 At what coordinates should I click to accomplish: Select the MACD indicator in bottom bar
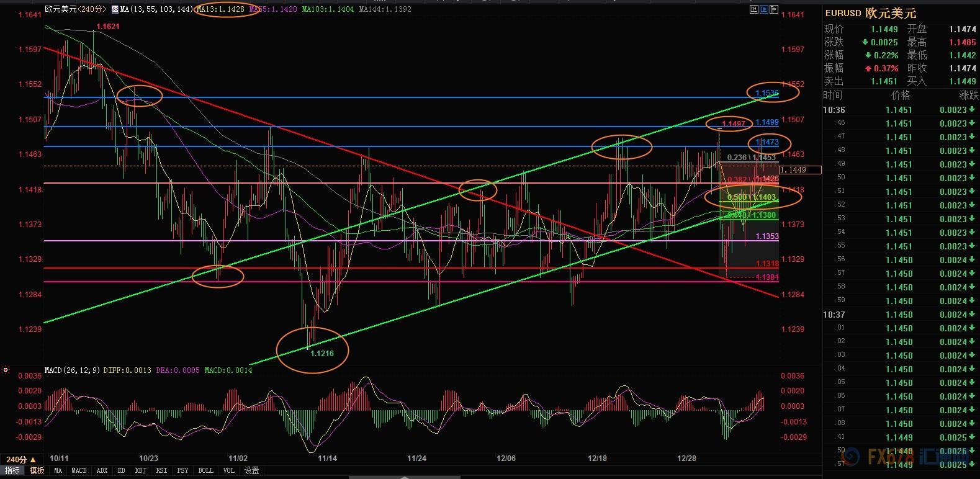(79, 471)
